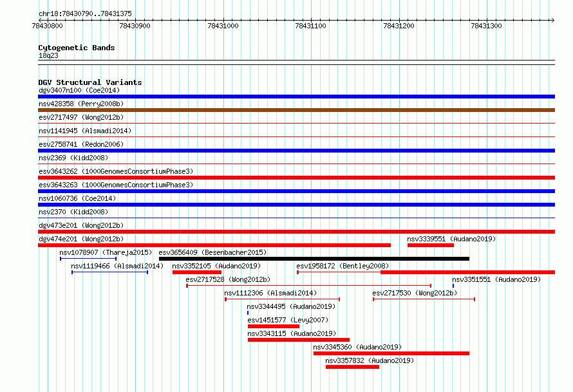Click the esv1451577 (Levy2007) label

(x=288, y=320)
